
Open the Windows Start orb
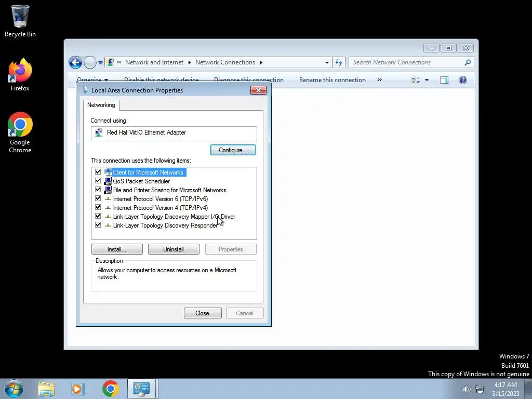point(14,389)
